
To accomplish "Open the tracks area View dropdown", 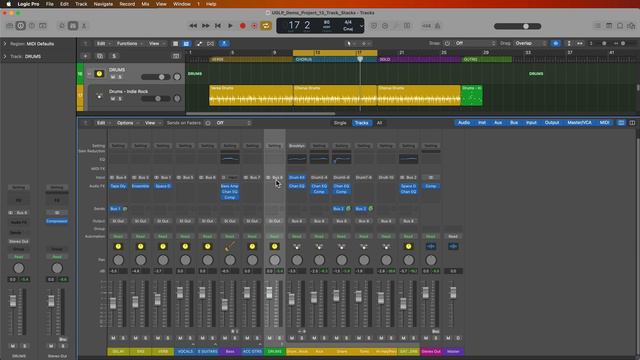I will tap(156, 44).
